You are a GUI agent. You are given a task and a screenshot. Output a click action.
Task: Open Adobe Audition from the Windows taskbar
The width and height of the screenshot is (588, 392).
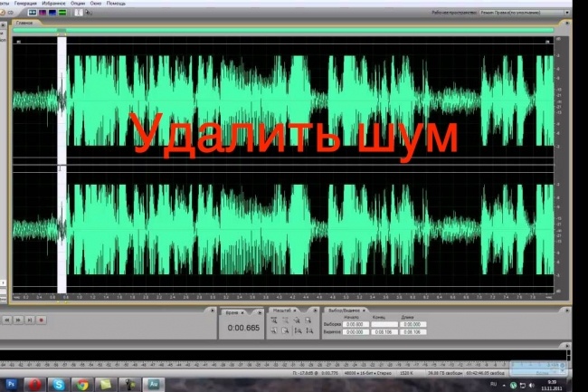(154, 384)
